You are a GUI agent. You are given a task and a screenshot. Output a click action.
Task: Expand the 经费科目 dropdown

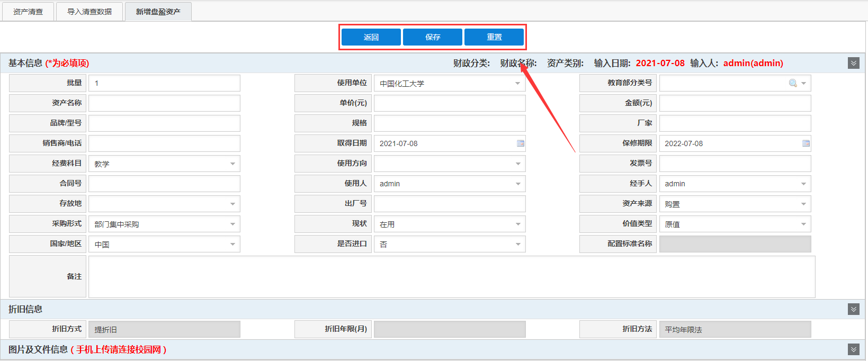pos(232,164)
